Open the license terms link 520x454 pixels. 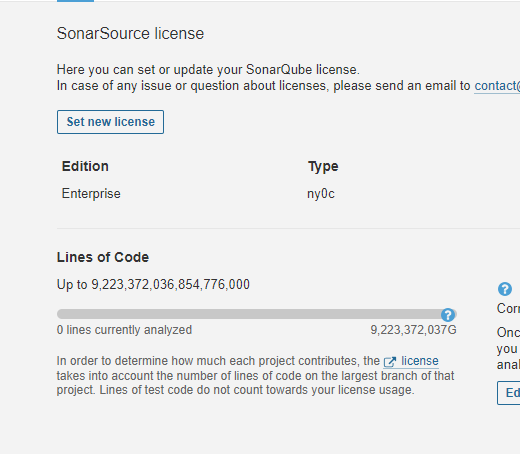[x=420, y=361]
